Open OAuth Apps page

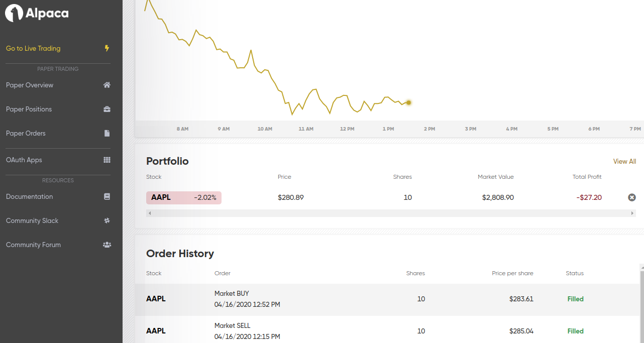tap(24, 160)
